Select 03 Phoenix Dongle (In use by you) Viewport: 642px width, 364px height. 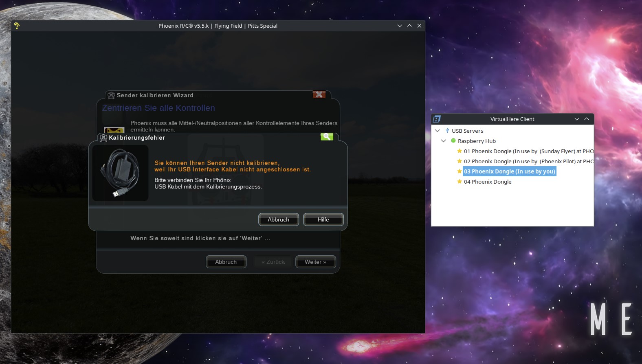510,171
